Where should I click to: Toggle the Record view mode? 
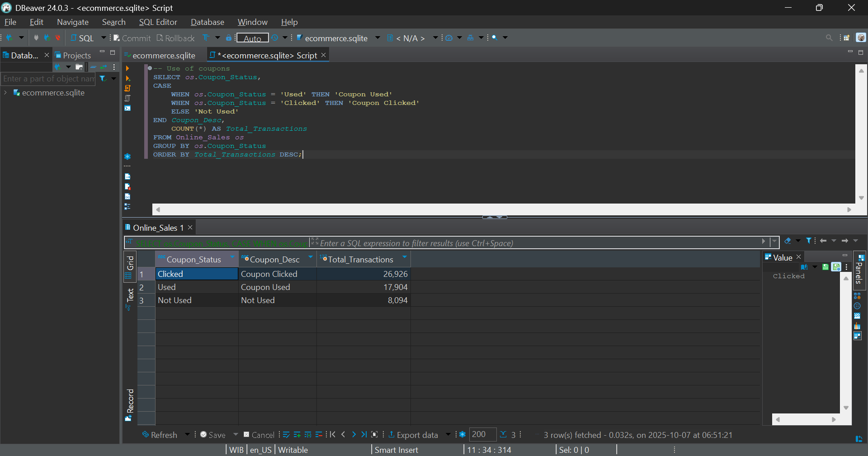[130, 404]
